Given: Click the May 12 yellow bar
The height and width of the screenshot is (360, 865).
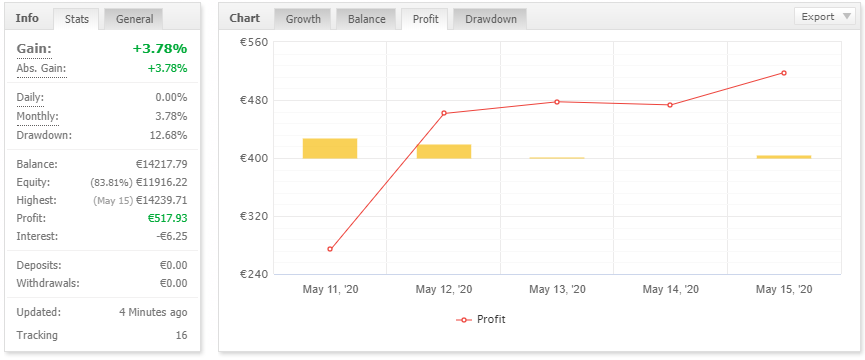Looking at the screenshot, I should (x=444, y=152).
